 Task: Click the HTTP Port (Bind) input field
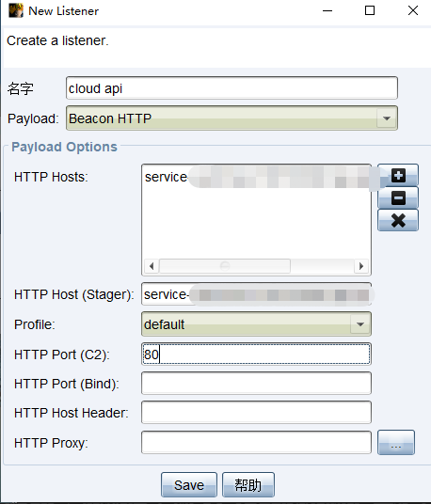256,383
